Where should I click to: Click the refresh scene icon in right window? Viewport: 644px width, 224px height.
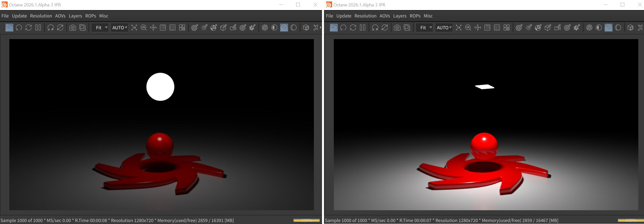point(353,28)
